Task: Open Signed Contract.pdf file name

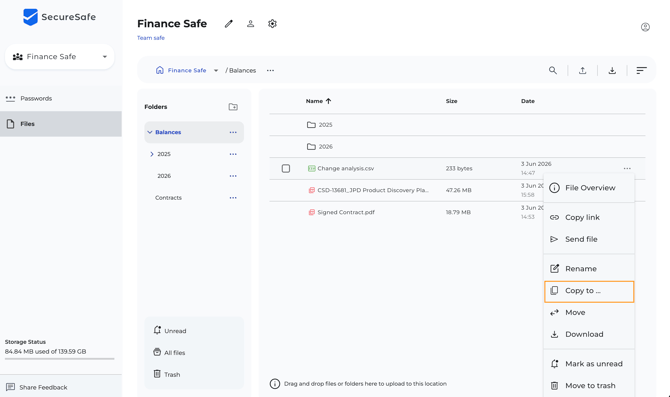Action: 346,212
